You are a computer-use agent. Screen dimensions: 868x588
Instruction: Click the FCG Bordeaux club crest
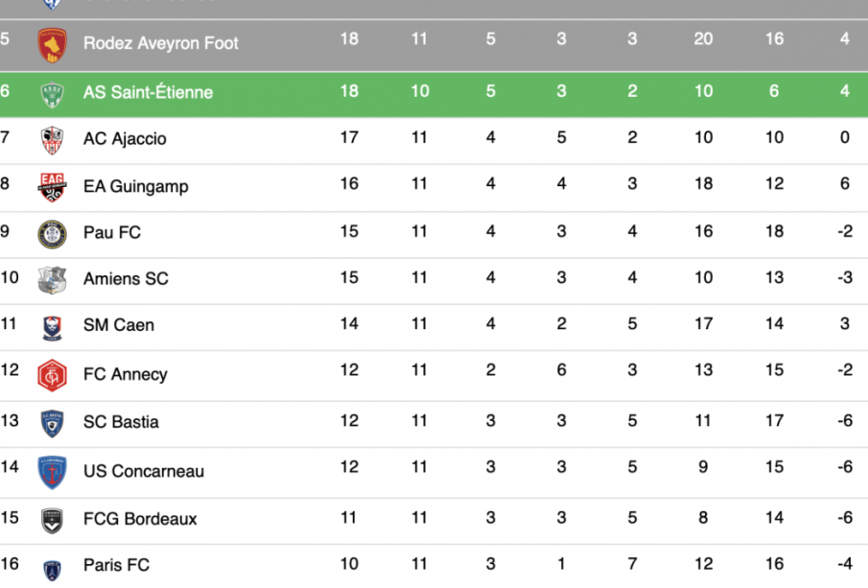pyautogui.click(x=52, y=520)
